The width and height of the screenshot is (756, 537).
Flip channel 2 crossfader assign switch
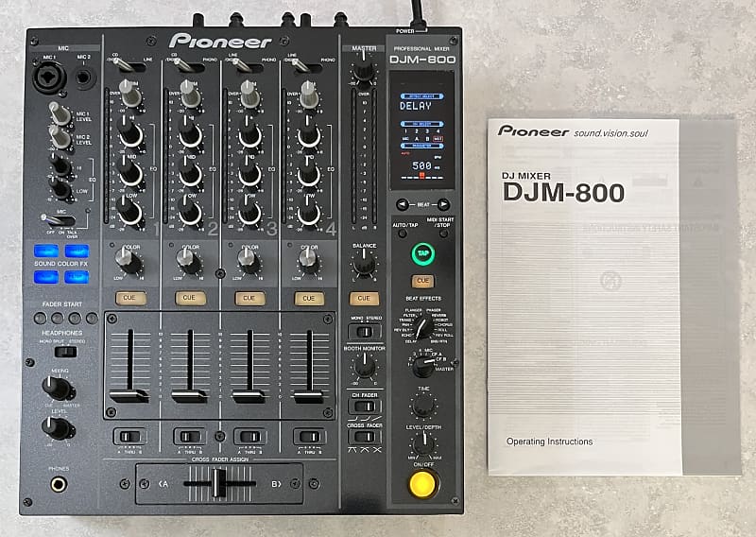tap(190, 437)
